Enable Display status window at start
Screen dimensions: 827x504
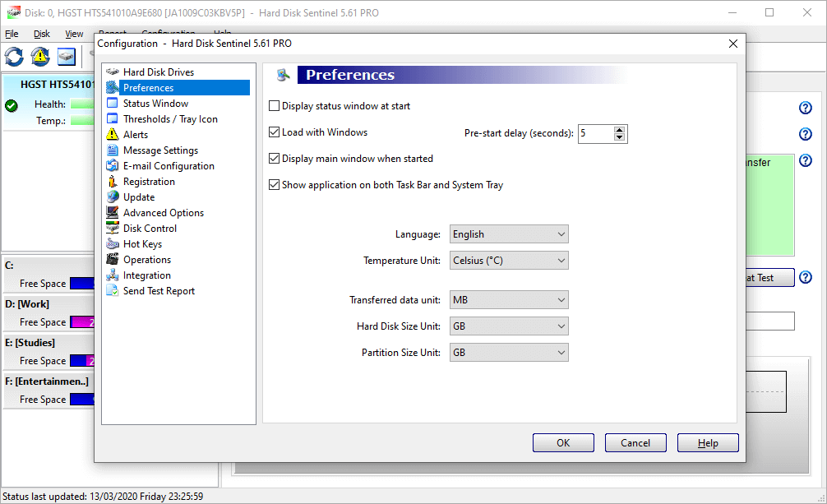pyautogui.click(x=274, y=105)
